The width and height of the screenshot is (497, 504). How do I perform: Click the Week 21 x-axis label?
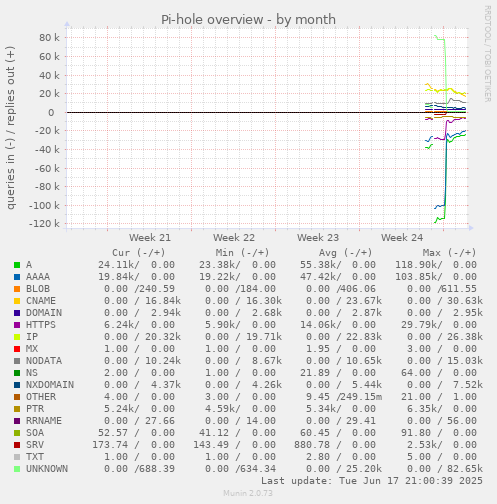pyautogui.click(x=150, y=238)
